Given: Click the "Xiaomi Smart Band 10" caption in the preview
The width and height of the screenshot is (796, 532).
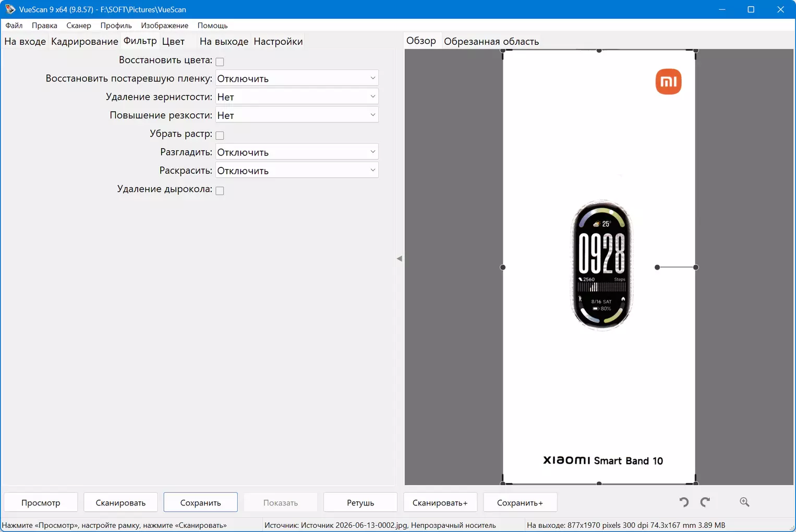Looking at the screenshot, I should coord(603,460).
